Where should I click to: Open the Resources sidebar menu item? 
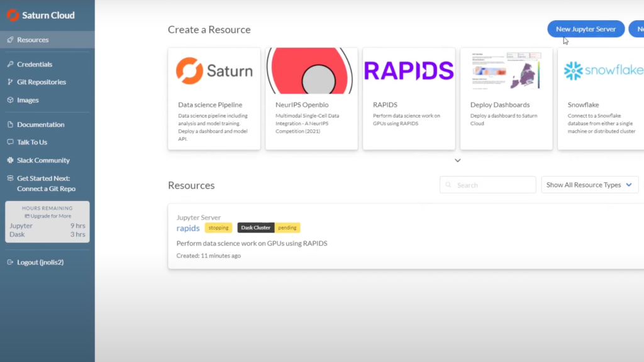47,40
